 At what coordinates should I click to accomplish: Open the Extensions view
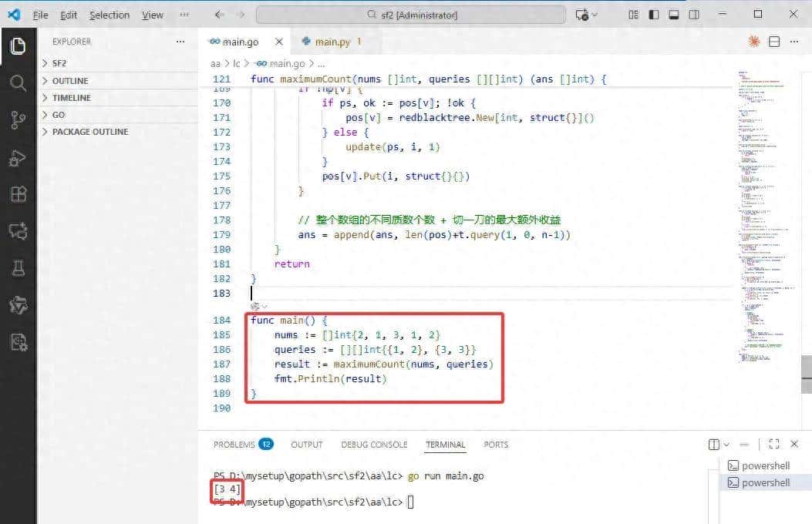click(18, 194)
